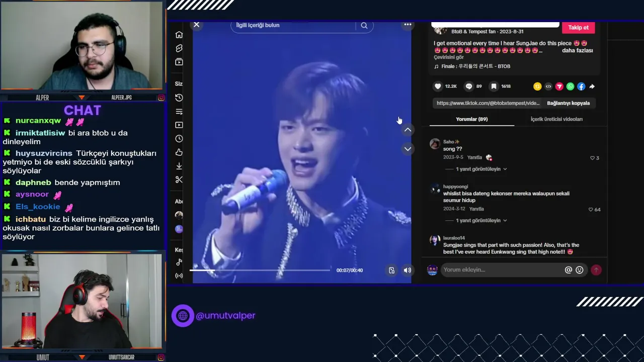Open the Music note icon in sidebar
Image resolution: width=644 pixels, height=362 pixels.
(x=179, y=262)
